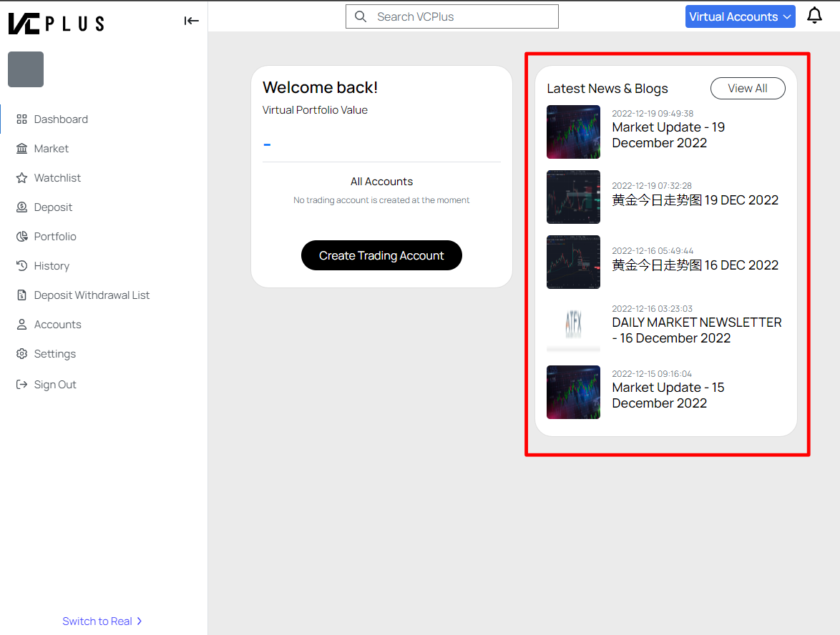Image resolution: width=840 pixels, height=635 pixels.
Task: Click the Portfolio pie chart icon
Action: (x=21, y=237)
